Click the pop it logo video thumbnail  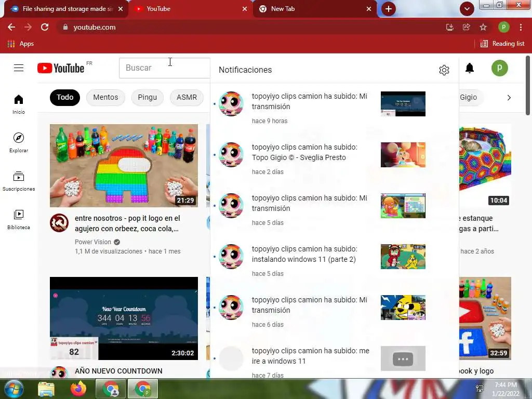124,166
